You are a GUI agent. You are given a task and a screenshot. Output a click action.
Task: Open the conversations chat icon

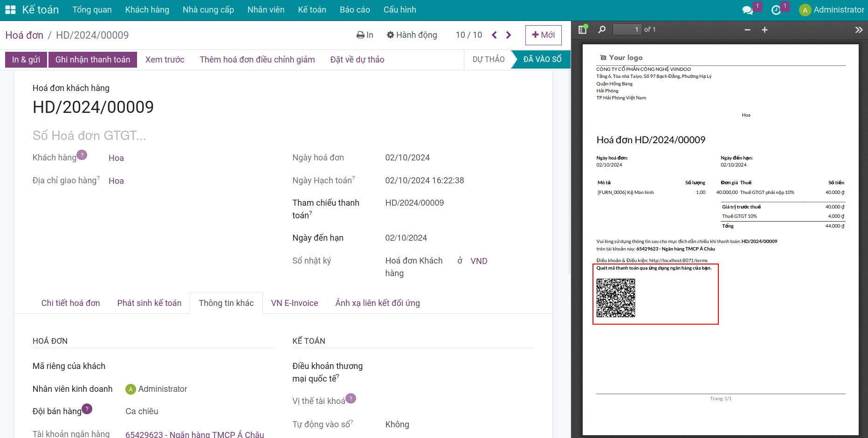747,10
